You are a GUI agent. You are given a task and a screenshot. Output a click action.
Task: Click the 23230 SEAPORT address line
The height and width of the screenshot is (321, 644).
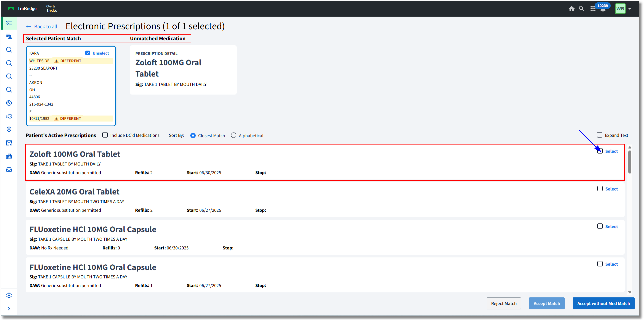[43, 68]
